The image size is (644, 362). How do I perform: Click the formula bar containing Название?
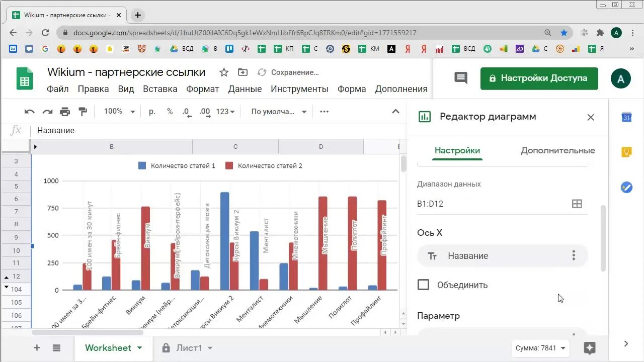(x=219, y=131)
